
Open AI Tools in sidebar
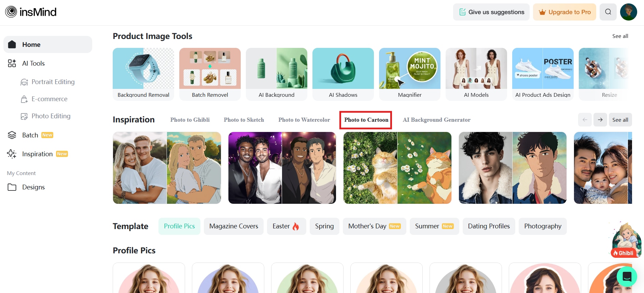pos(48,63)
